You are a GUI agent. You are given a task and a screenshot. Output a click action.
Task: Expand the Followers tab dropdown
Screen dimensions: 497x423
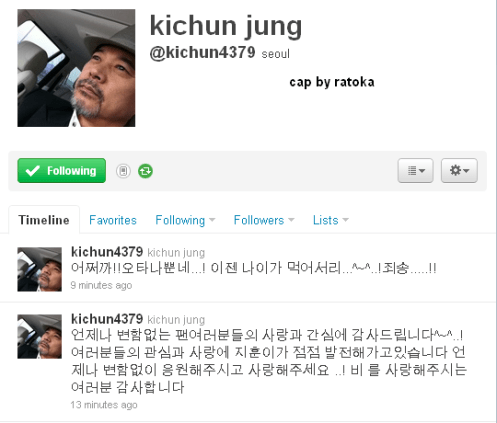tap(264, 220)
